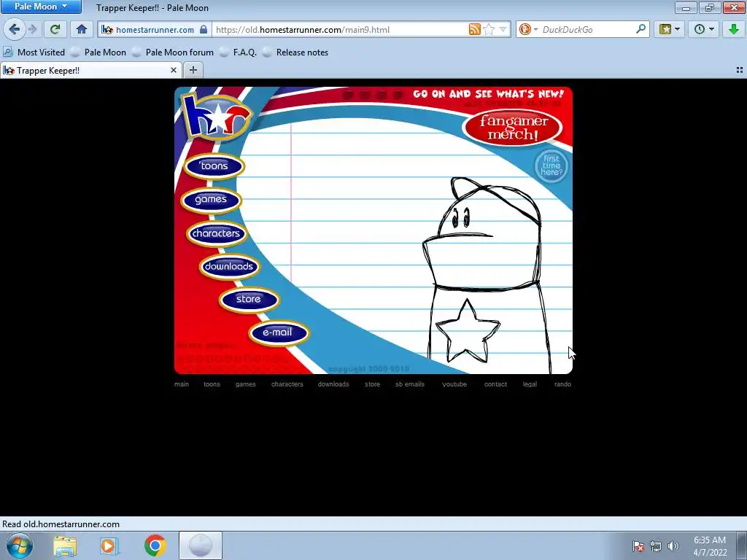Open the history clock toolbar button

[x=704, y=29]
